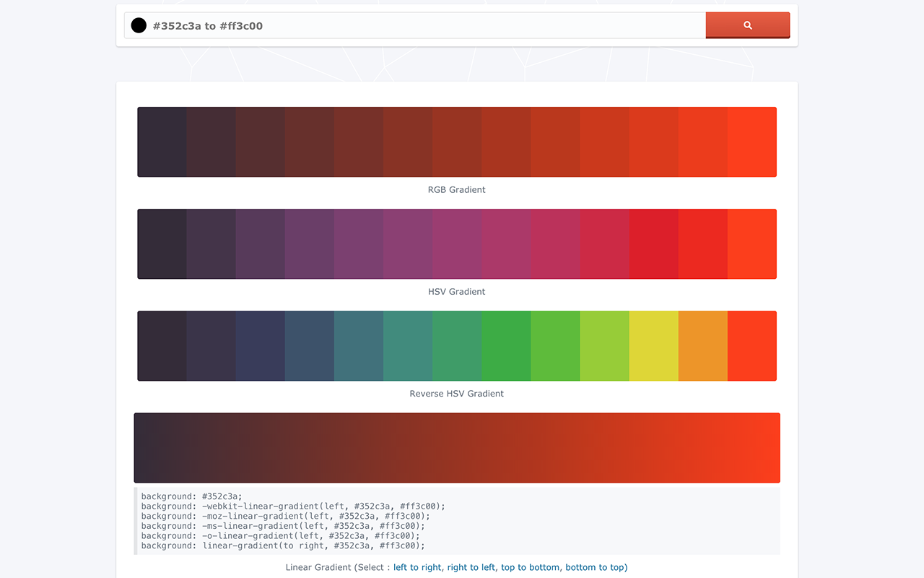The height and width of the screenshot is (578, 924).
Task: Click the search magnifier icon
Action: [x=747, y=25]
